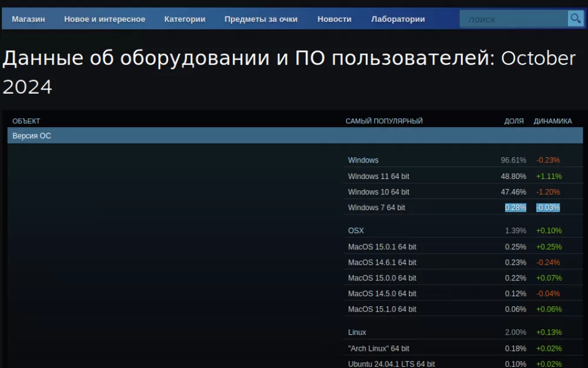588x368 pixels.
Task: Click the 96.61% Windows share value
Action: point(513,160)
